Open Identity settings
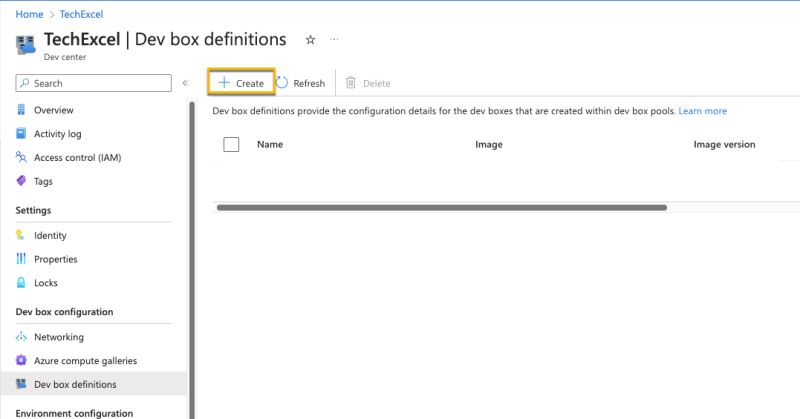 [x=50, y=235]
